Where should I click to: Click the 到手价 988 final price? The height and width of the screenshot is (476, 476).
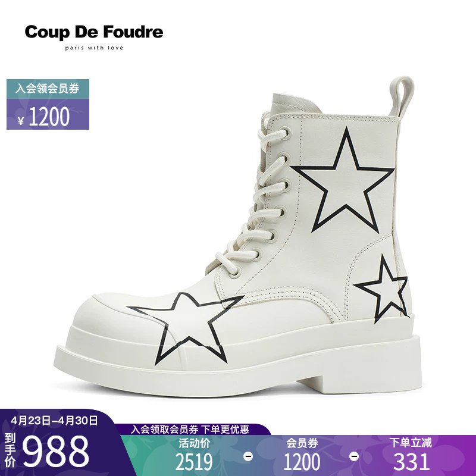pos(47,451)
